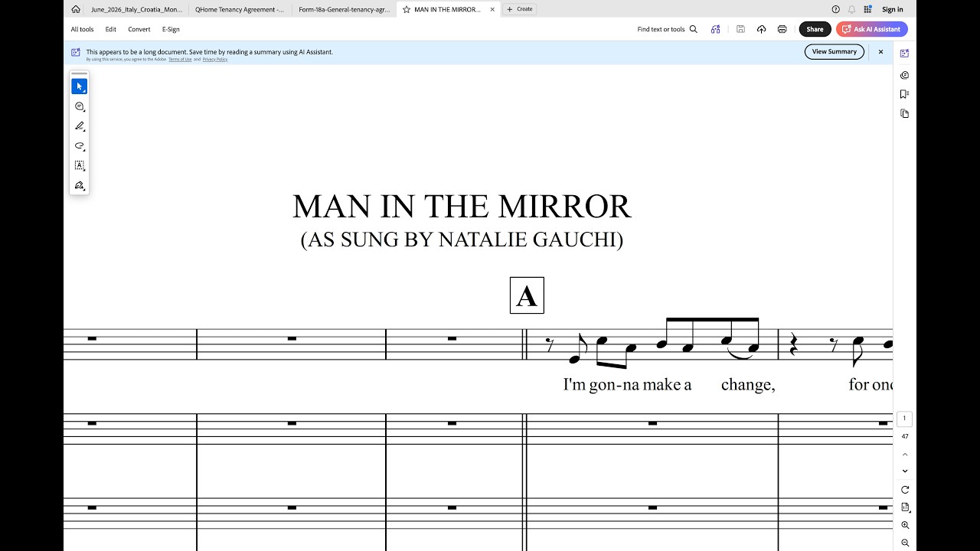
Task: Click the lyric word 'change,'
Action: (748, 384)
